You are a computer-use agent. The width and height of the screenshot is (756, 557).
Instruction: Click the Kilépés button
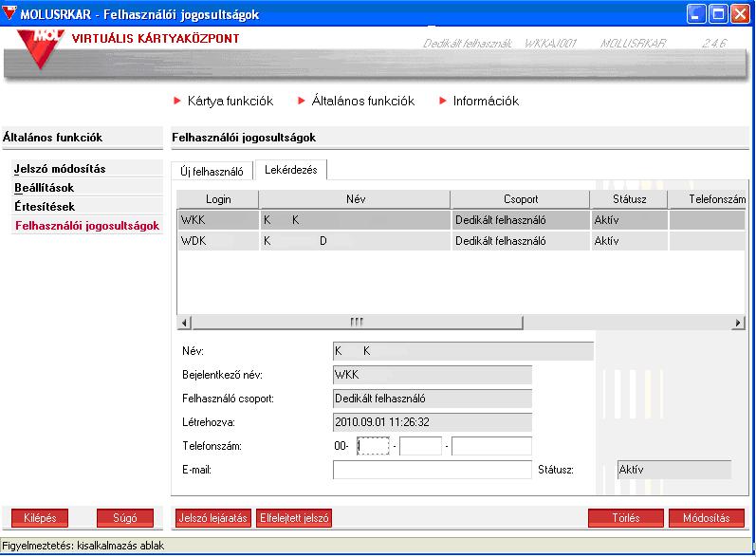tap(40, 518)
